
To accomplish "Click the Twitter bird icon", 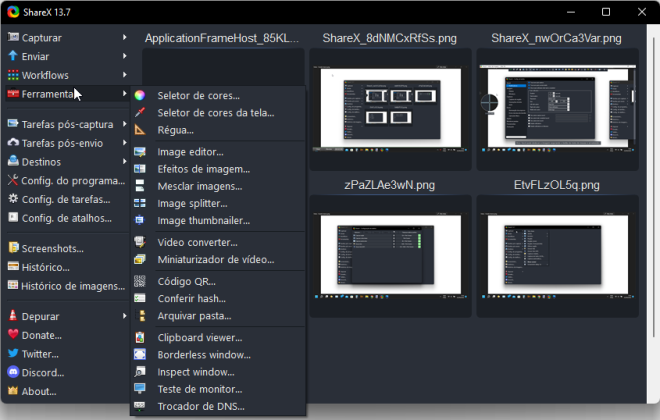I will 13,354.
